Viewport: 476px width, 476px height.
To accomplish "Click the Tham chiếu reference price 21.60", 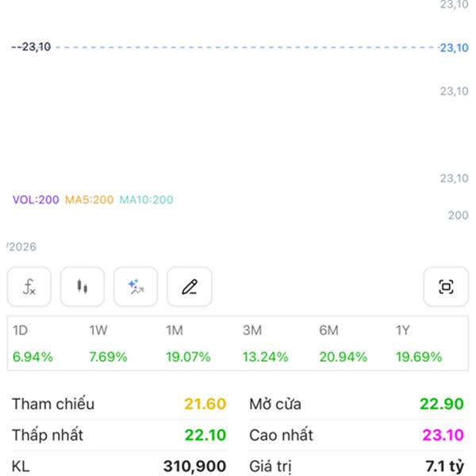I will tap(205, 405).
